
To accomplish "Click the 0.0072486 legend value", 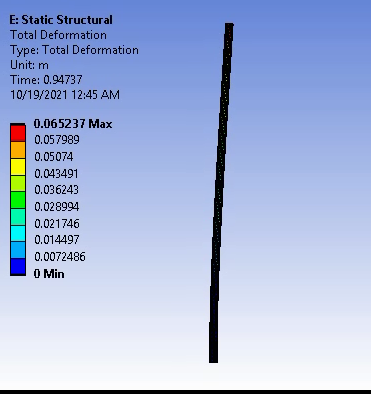I will pyautogui.click(x=60, y=257).
